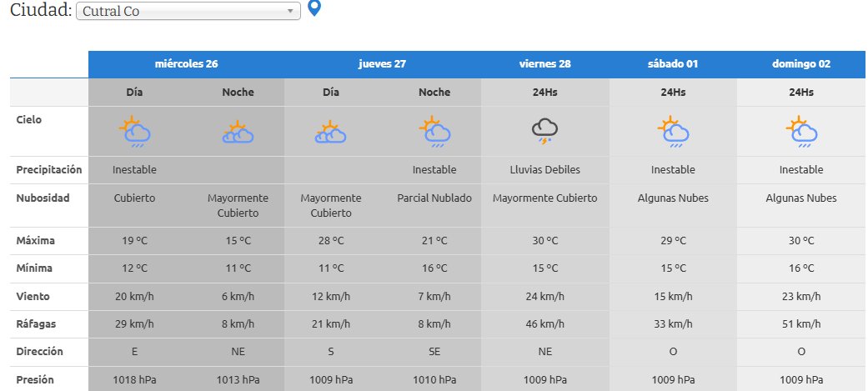This screenshot has width=868, height=391.
Task: Click the 19 ºC maximum temperature cell
Action: [x=134, y=241]
